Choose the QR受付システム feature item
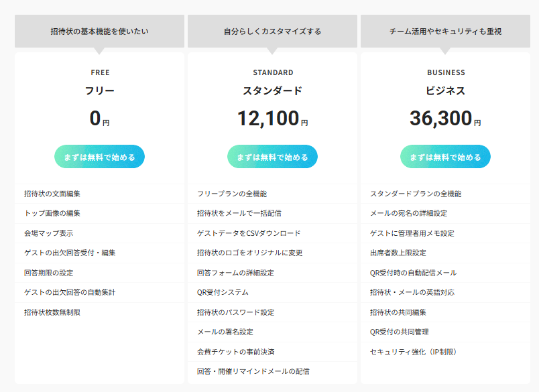Screen dimensions: 539x392 pos(223,292)
